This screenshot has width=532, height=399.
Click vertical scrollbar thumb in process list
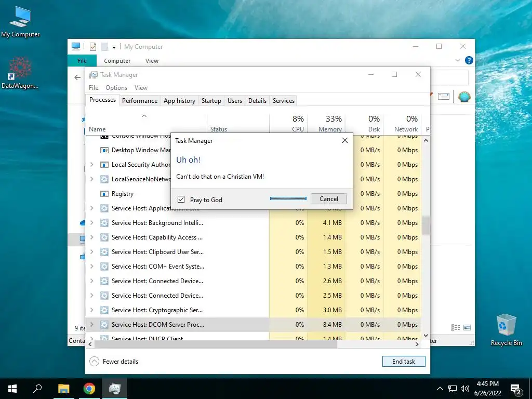pos(426,225)
